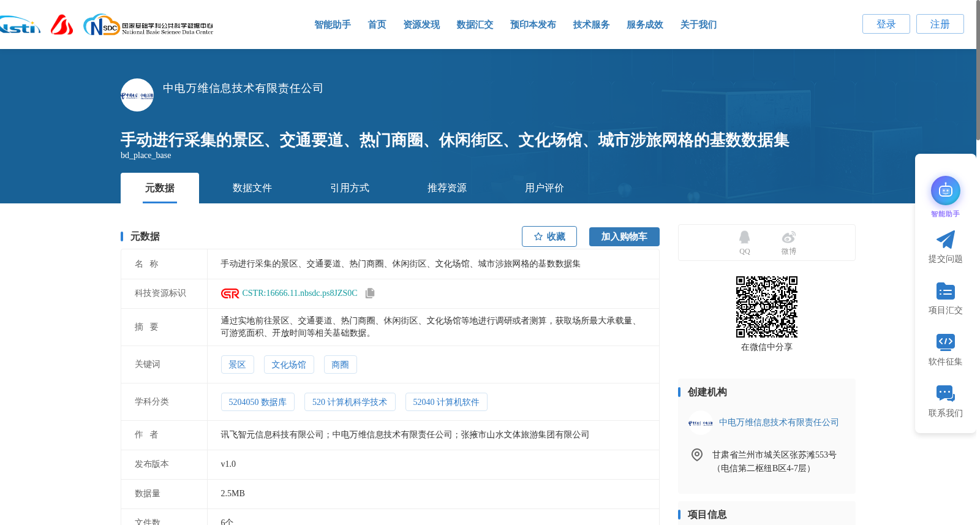Click the 登录 button
Viewport: 980px width, 525px height.
click(x=886, y=24)
